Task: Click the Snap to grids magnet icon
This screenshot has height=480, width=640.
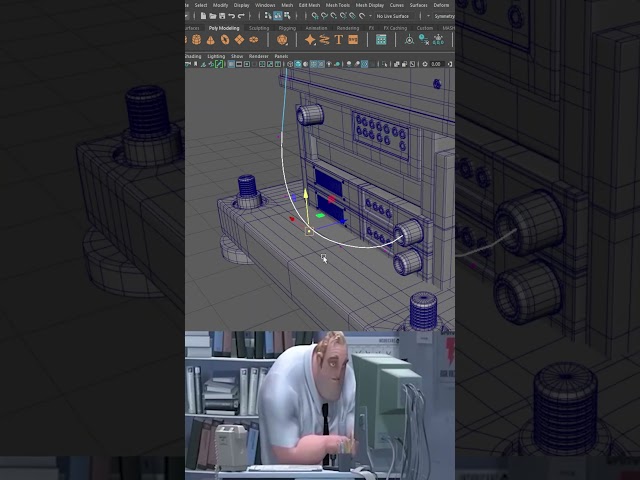Action: 315,16
